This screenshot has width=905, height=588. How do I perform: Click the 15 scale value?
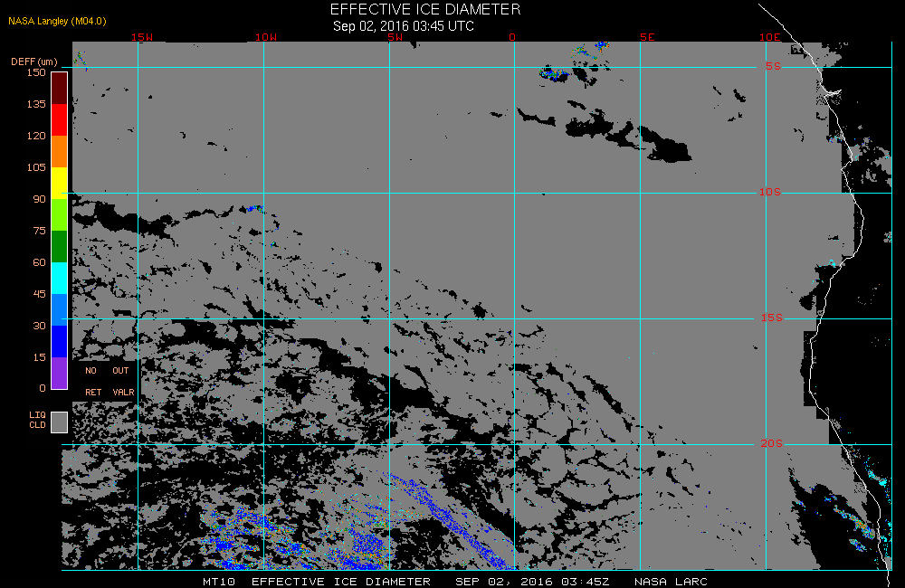(39, 358)
